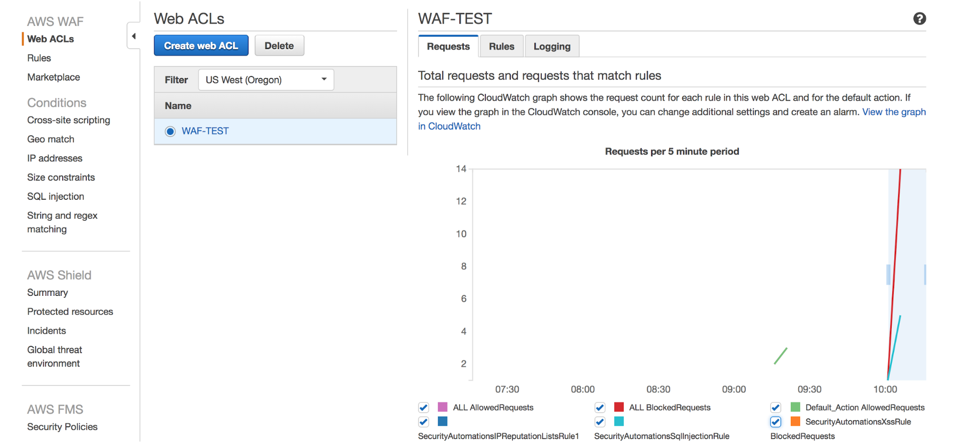
Task: Collapse the AWS WAF navigation sidebar
Action: (133, 36)
